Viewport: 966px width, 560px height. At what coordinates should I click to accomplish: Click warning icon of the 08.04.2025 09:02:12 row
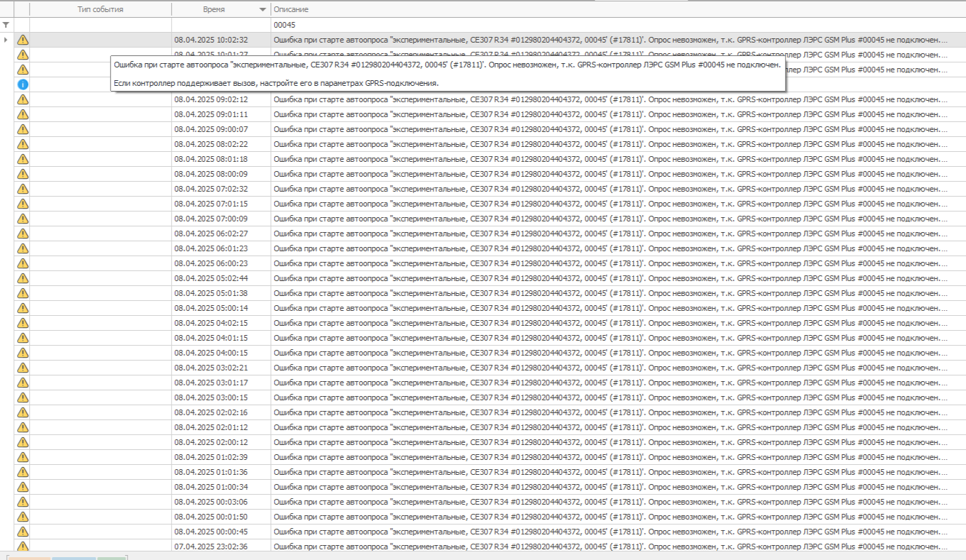22,99
